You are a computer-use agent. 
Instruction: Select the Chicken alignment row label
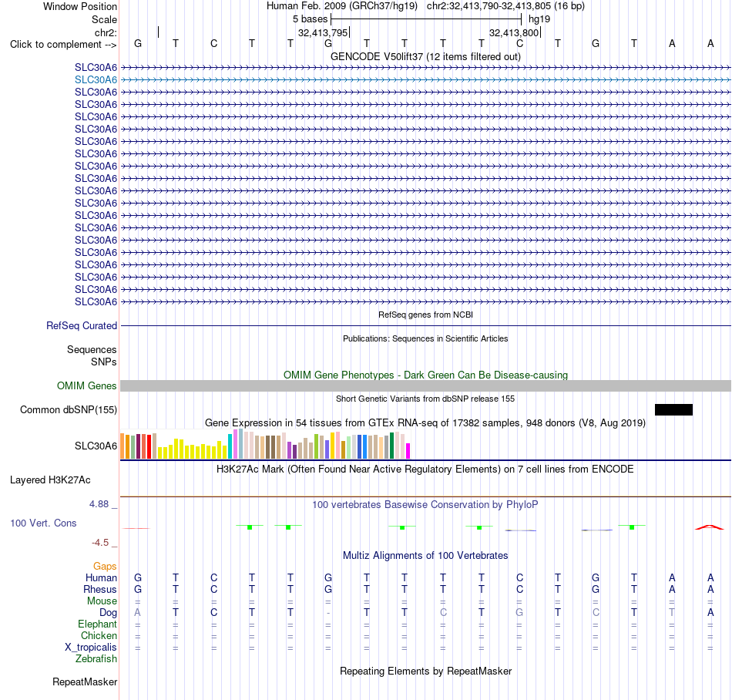[99, 635]
